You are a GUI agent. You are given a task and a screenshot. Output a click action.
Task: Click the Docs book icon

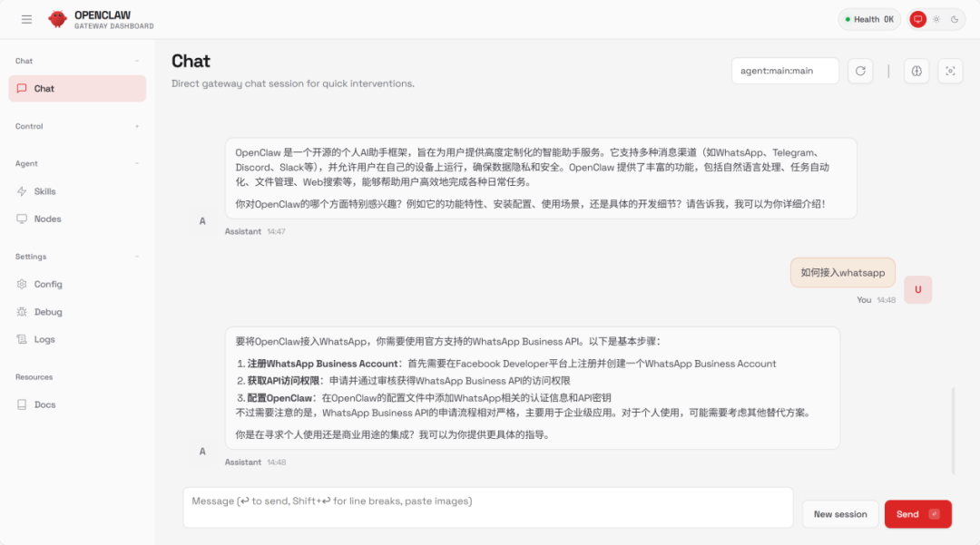[x=22, y=404]
